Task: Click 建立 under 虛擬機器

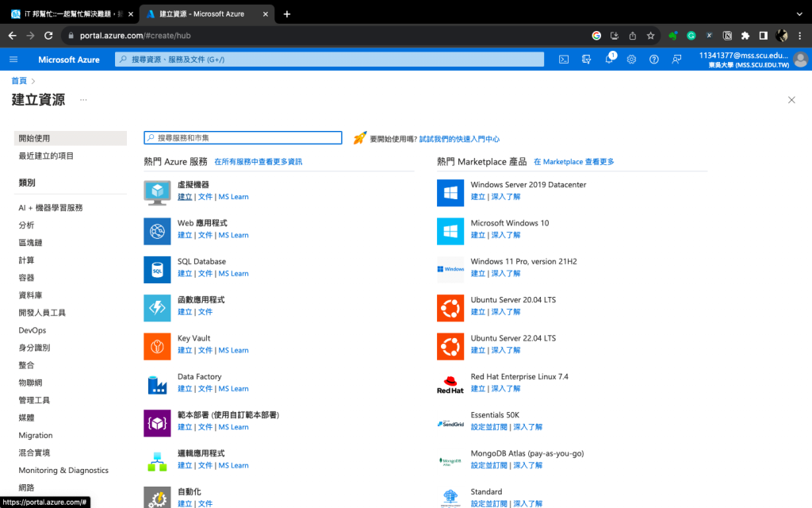Action: pos(185,197)
